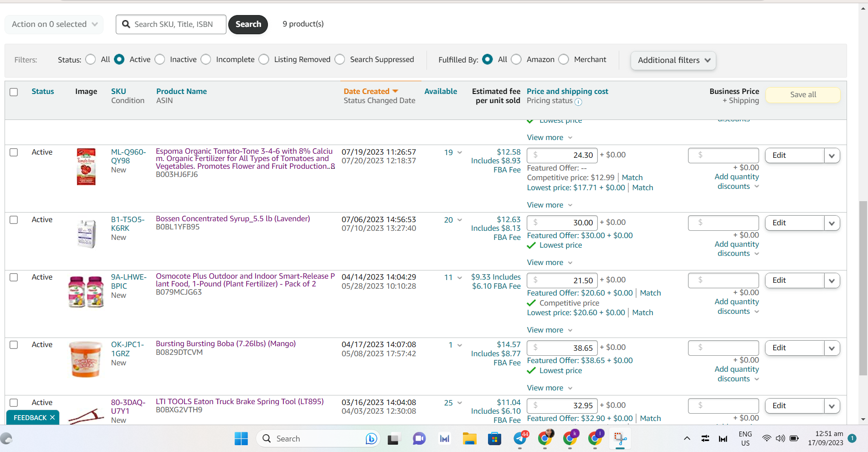Screen dimensions: 868x452
Task: Click the Bing icon in taskbar search
Action: [371, 439]
